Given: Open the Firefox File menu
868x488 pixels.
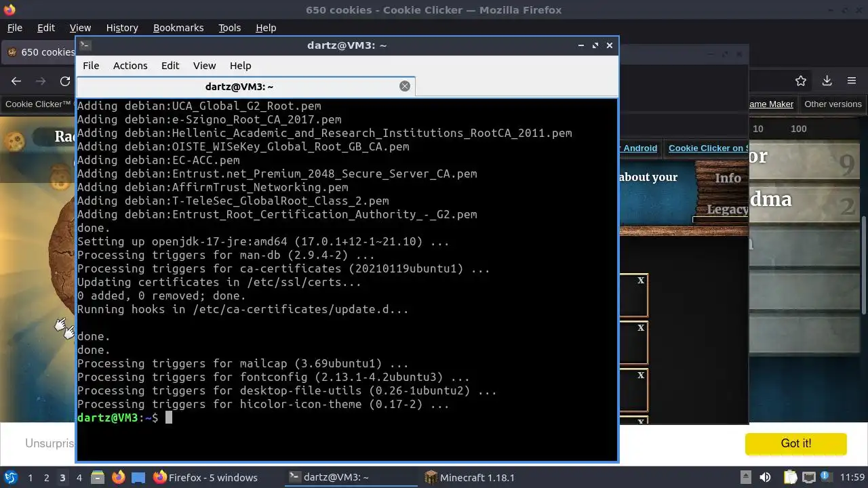Looking at the screenshot, I should 14,28.
